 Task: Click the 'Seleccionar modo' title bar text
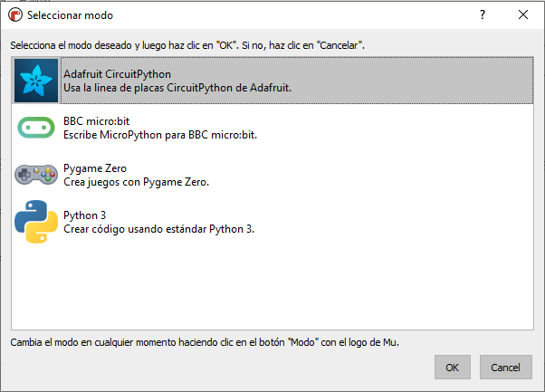point(71,15)
